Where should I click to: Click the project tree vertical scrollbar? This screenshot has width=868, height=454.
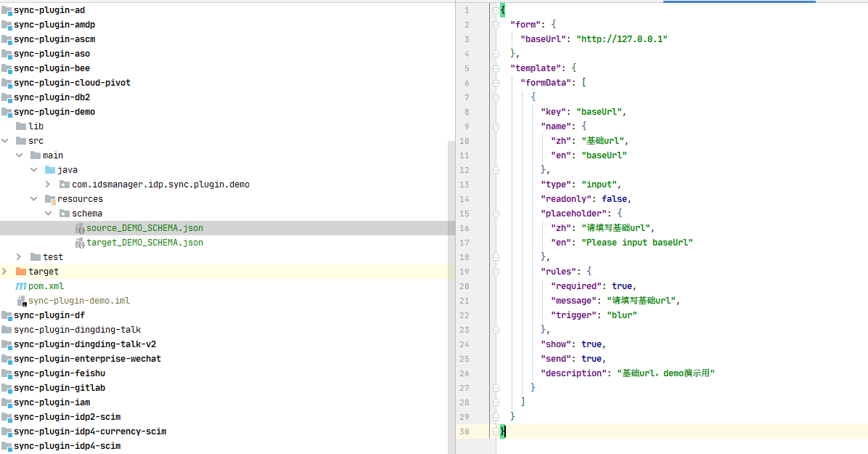click(451, 291)
